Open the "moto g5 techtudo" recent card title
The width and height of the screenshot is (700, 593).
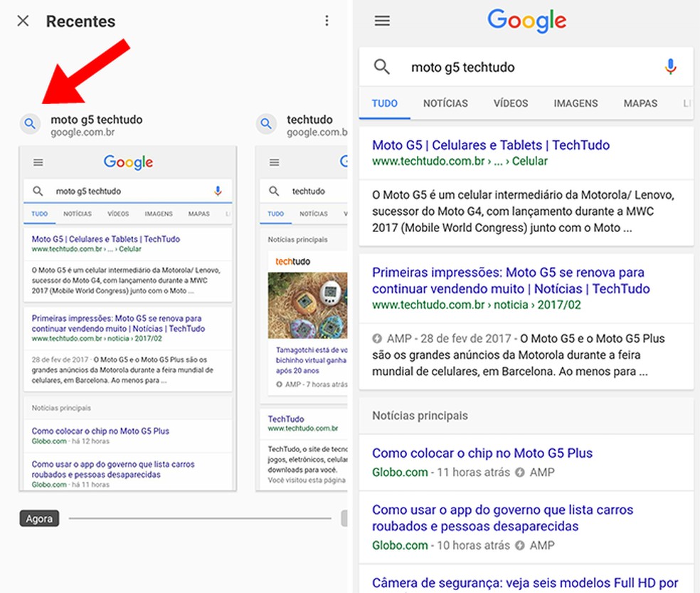(97, 120)
